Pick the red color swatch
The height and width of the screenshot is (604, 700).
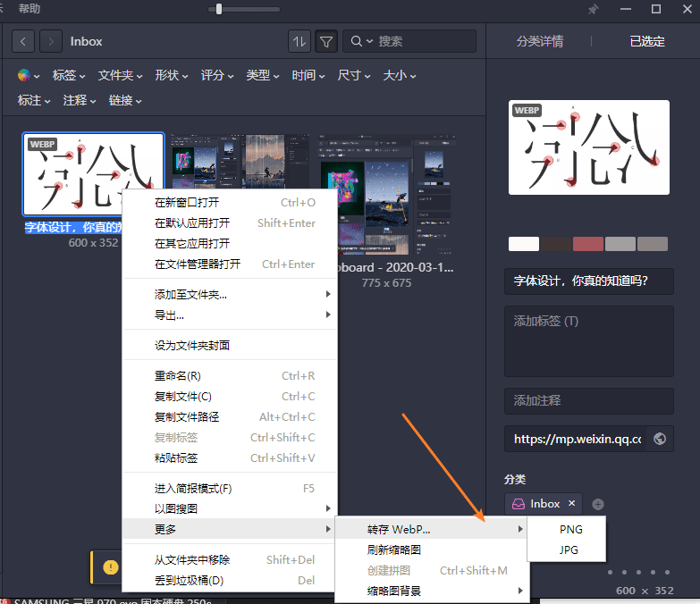click(x=588, y=244)
